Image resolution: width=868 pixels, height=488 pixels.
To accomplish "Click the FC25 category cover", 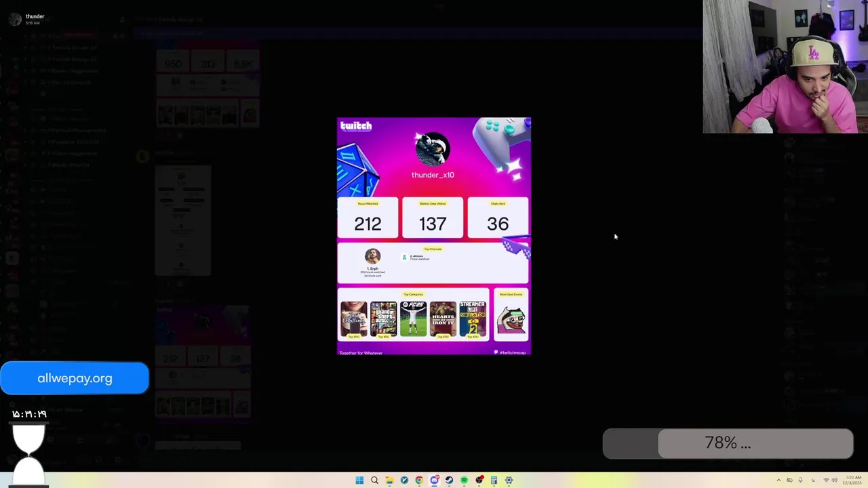I will click(413, 319).
